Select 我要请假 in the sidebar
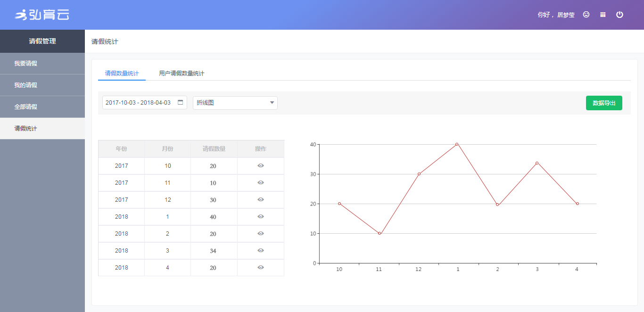The width and height of the screenshot is (644, 312). (26, 64)
